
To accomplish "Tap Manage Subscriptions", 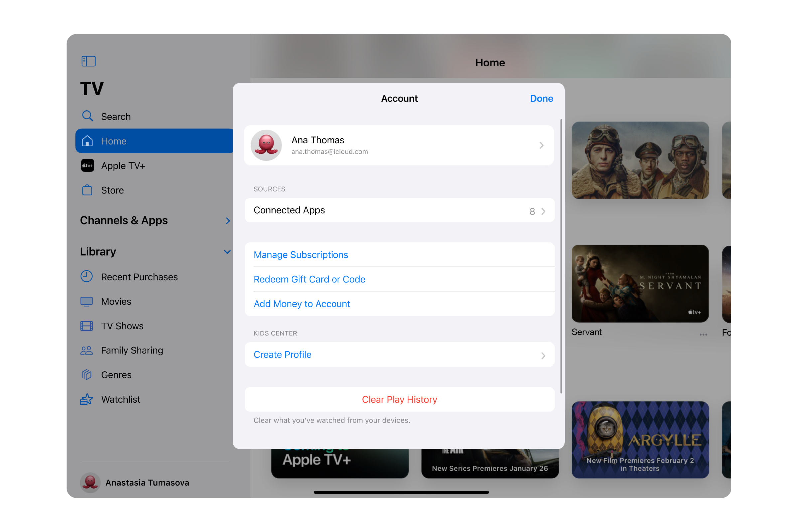I will click(x=399, y=255).
